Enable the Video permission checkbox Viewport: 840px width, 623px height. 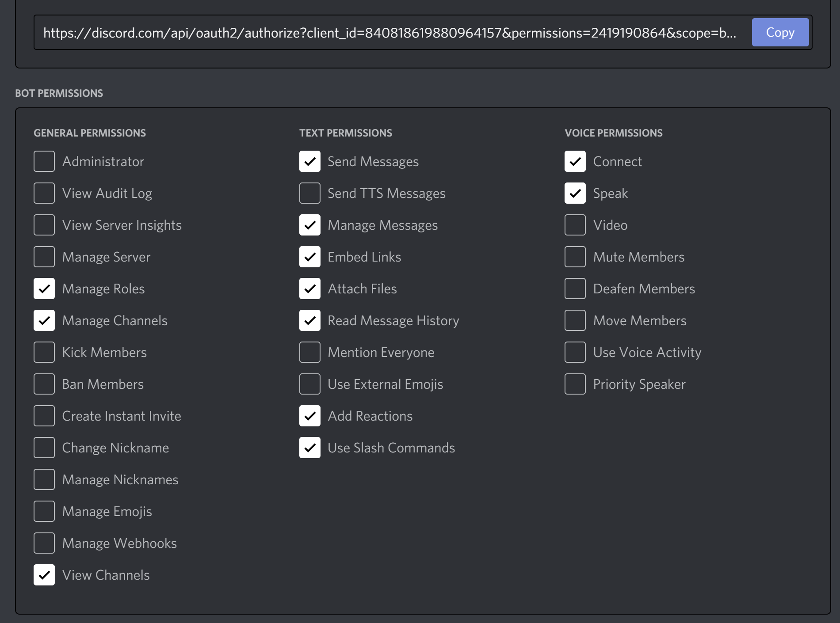coord(575,225)
